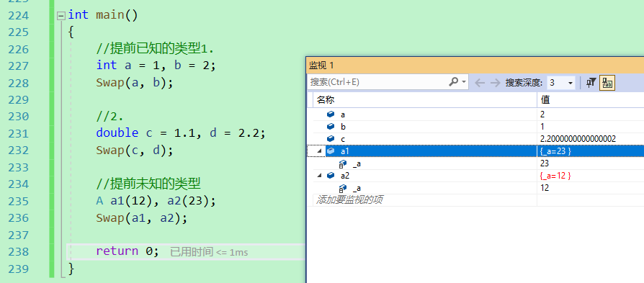Click the comment //提前已知的类型1.
Image resolution: width=644 pixels, height=283 pixels.
click(156, 49)
